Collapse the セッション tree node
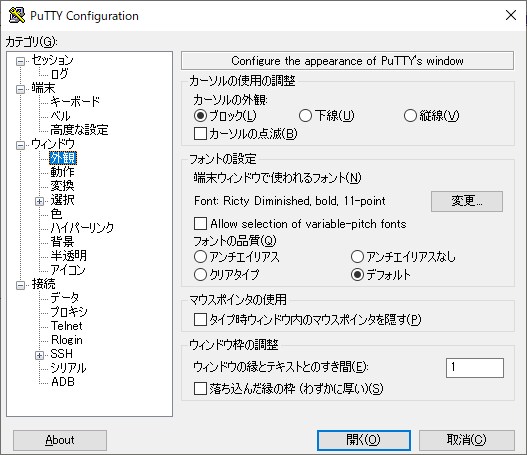Image resolution: width=527 pixels, height=455 pixels. (21, 61)
